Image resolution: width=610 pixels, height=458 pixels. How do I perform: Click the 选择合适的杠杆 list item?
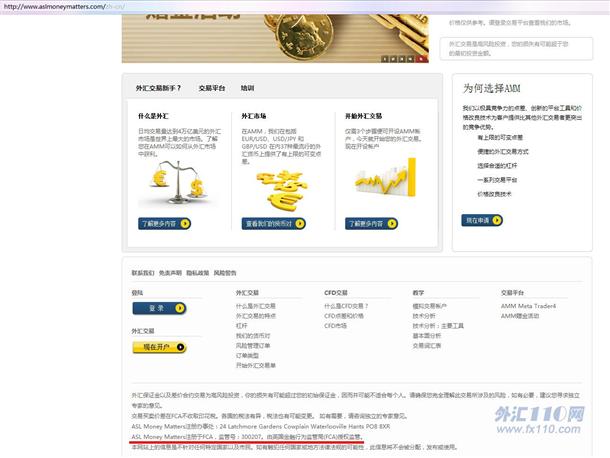(x=497, y=166)
